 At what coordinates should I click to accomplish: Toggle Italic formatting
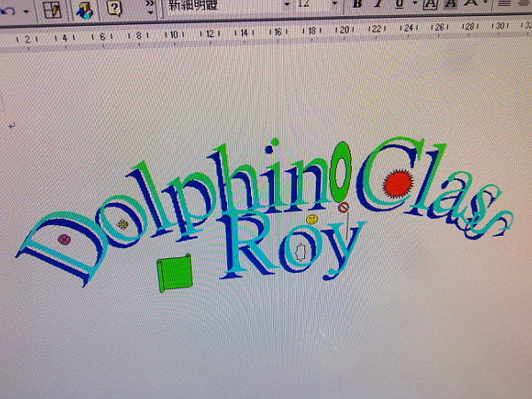coord(379,4)
